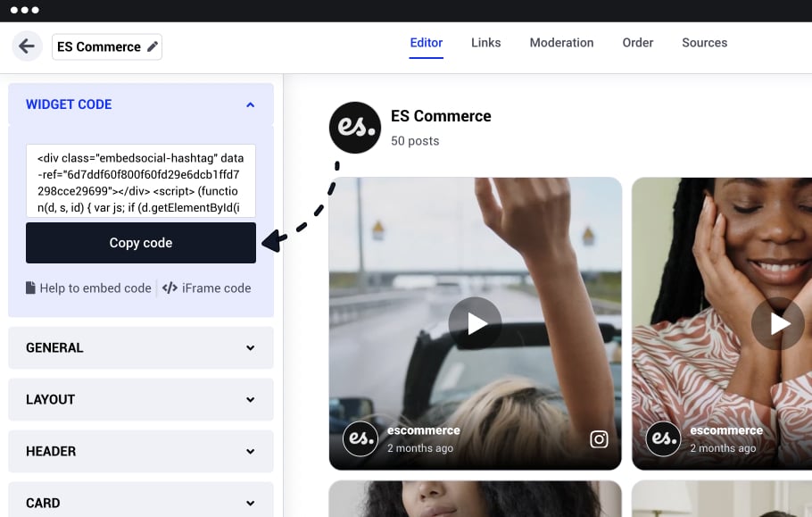Click the ES Commerce name field
Screen dimensions: 812x517
[x=107, y=46]
